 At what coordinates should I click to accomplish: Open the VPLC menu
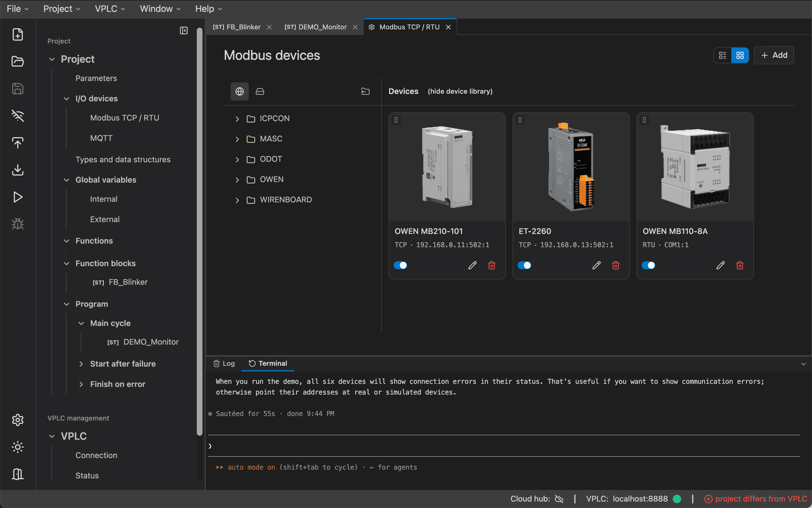pyautogui.click(x=110, y=9)
